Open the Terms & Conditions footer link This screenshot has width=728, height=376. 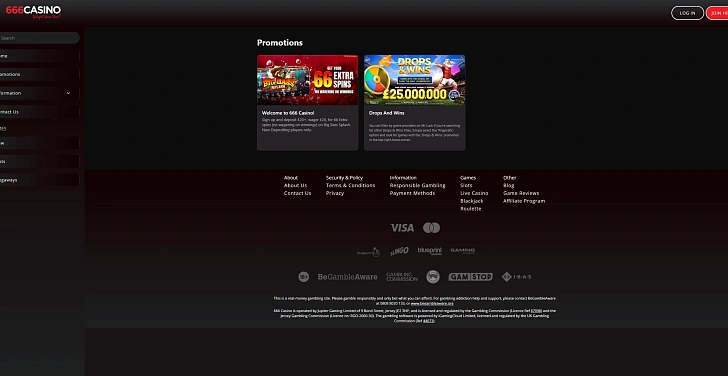click(x=351, y=186)
